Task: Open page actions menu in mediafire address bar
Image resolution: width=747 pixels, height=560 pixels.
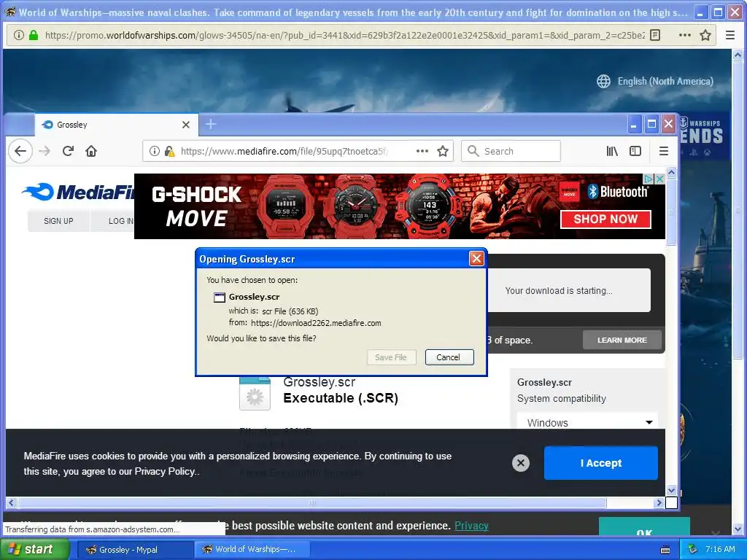Action: click(x=422, y=151)
